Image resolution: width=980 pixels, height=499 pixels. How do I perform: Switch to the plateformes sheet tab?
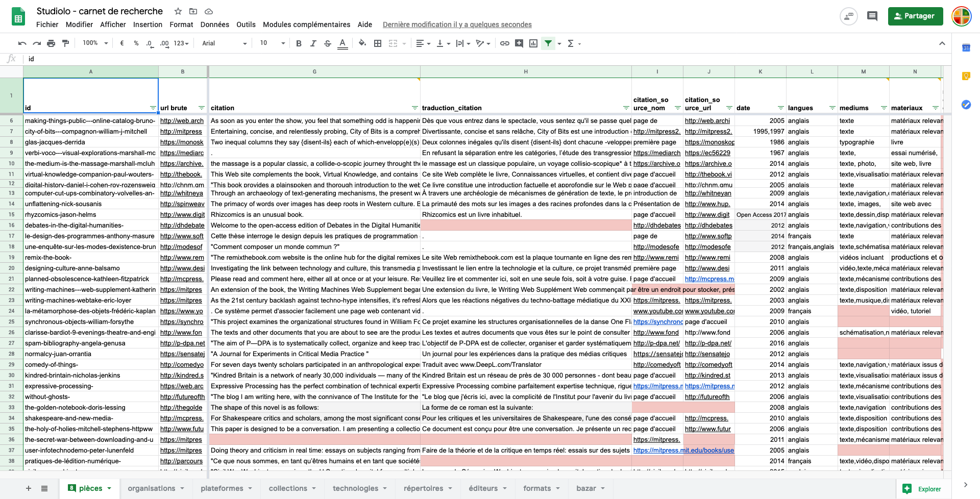click(226, 488)
